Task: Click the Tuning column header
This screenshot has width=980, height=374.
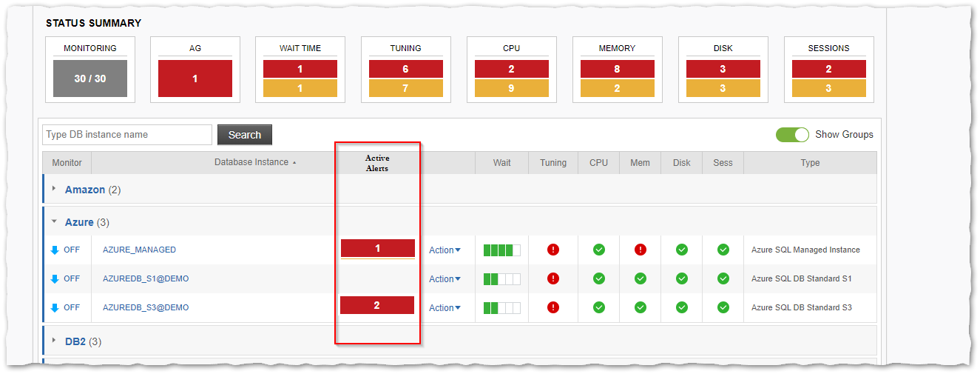Action: pos(553,163)
